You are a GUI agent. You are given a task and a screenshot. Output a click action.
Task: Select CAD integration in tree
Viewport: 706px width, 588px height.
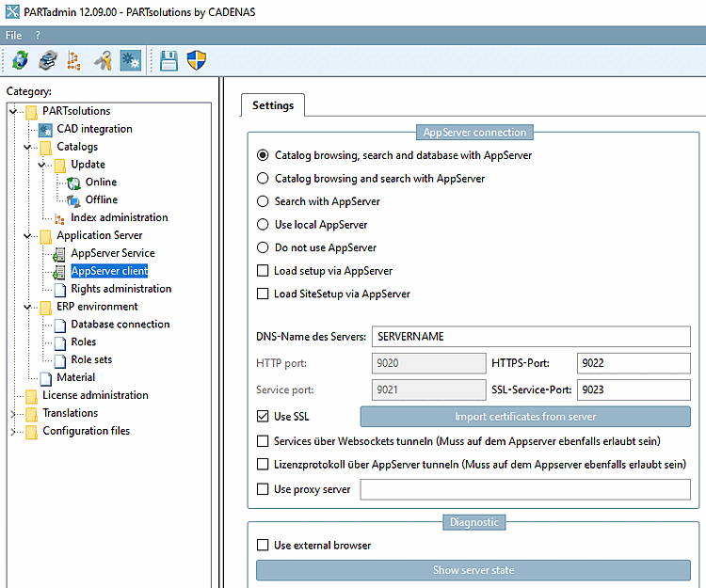coord(94,129)
